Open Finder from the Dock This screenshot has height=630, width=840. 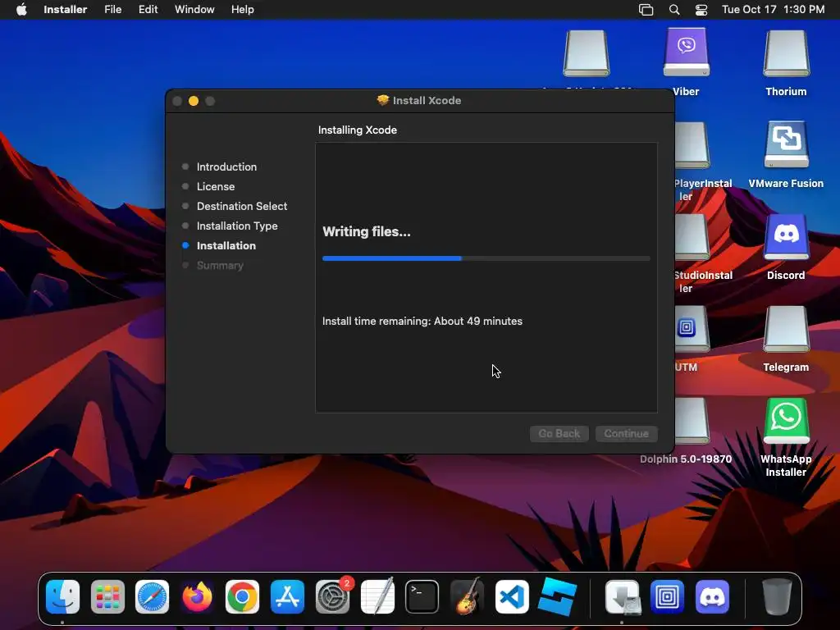tap(62, 597)
